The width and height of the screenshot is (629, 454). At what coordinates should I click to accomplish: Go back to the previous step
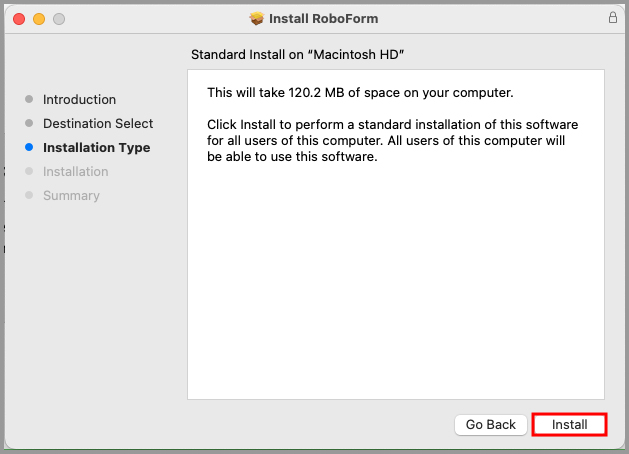[x=491, y=424]
